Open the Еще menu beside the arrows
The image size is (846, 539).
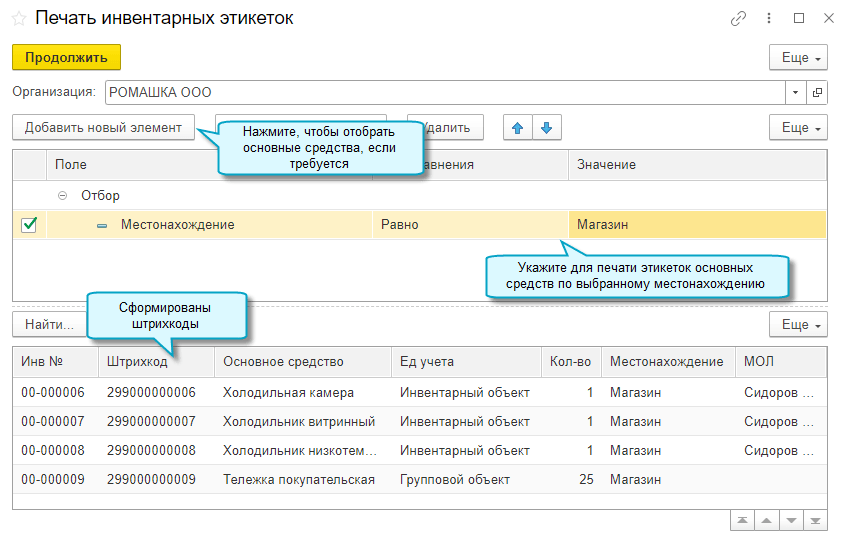pyautogui.click(x=798, y=128)
